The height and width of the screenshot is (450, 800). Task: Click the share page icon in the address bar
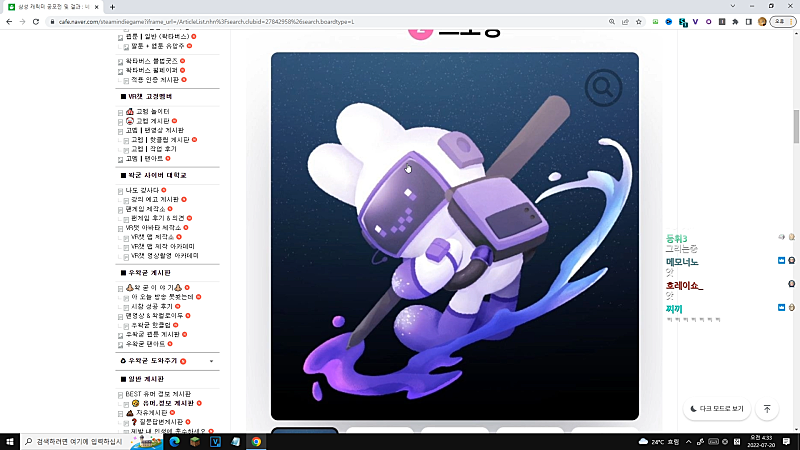(x=625, y=22)
